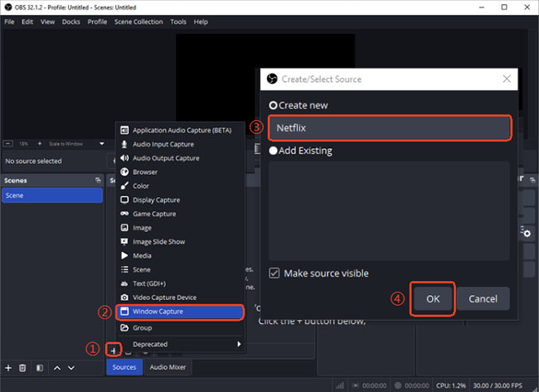Pop out the Scenes dock icon
The height and width of the screenshot is (392, 539).
tap(98, 180)
